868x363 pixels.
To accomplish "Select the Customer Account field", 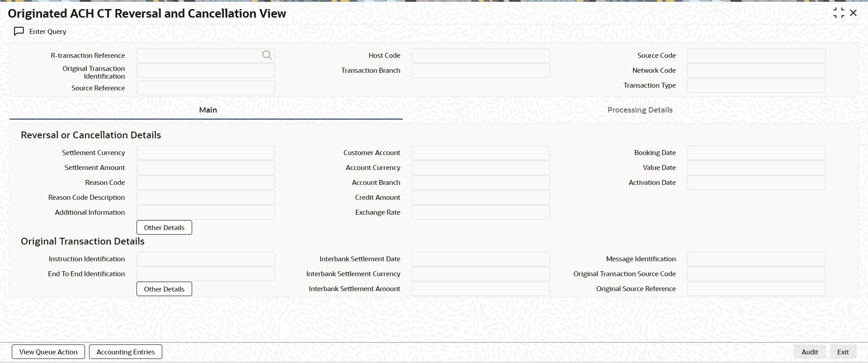I will click(481, 153).
